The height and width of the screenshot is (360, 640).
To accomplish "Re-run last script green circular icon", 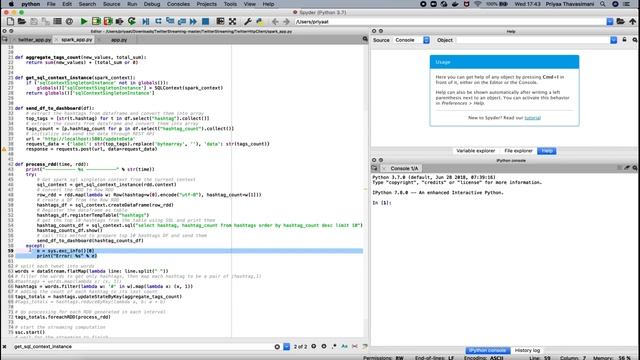I will tap(131, 22).
